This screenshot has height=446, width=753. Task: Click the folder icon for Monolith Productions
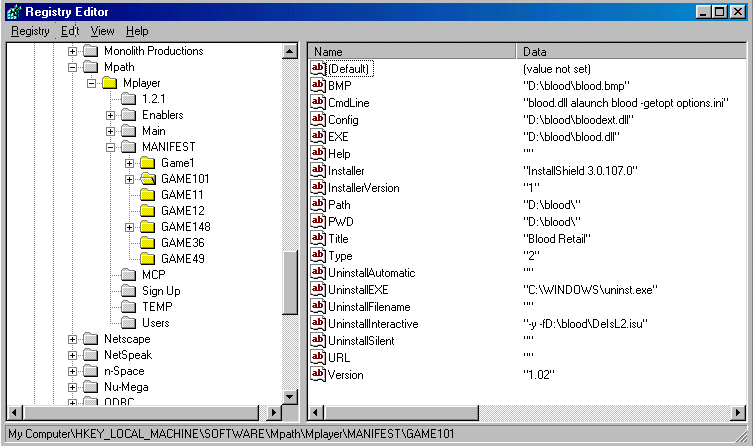91,51
